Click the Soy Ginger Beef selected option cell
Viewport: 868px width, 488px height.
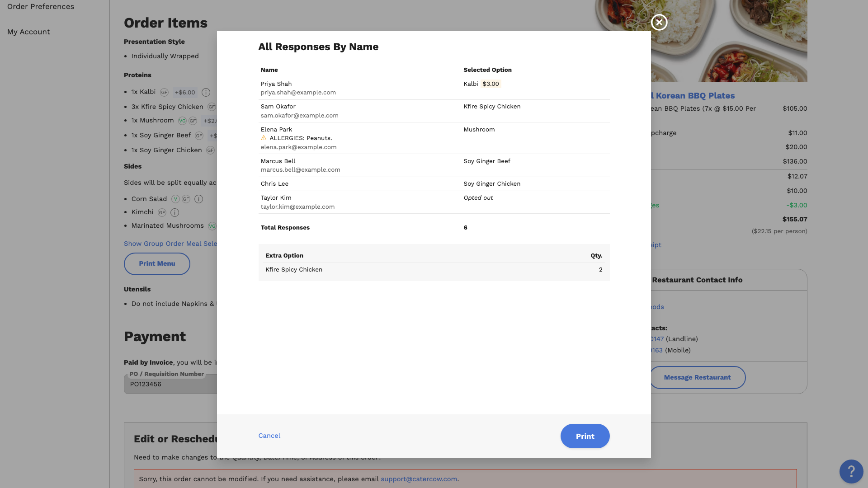(486, 161)
